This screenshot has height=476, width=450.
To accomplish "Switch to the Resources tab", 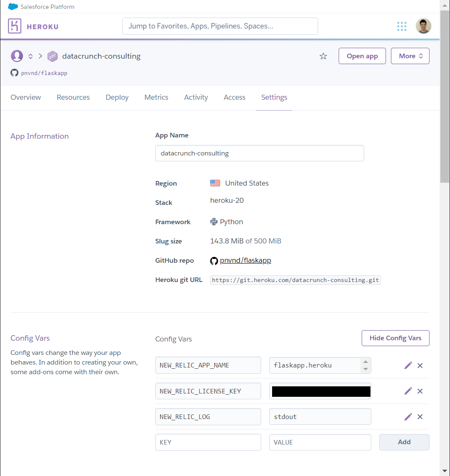I will 73,98.
